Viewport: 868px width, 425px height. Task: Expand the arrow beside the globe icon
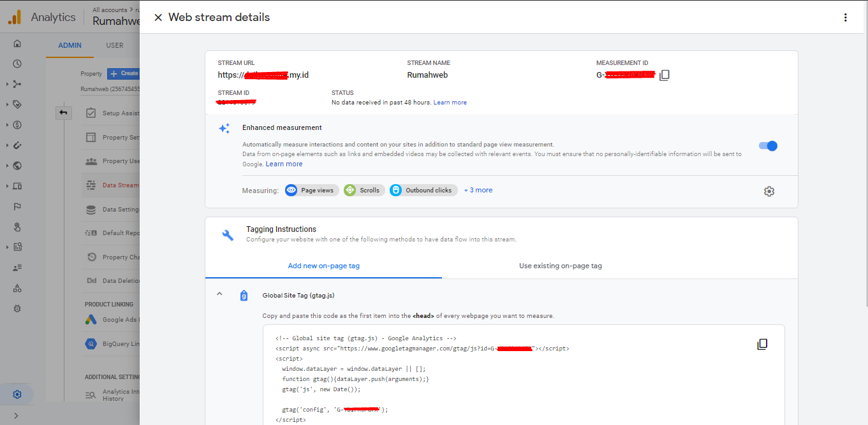pyautogui.click(x=7, y=166)
